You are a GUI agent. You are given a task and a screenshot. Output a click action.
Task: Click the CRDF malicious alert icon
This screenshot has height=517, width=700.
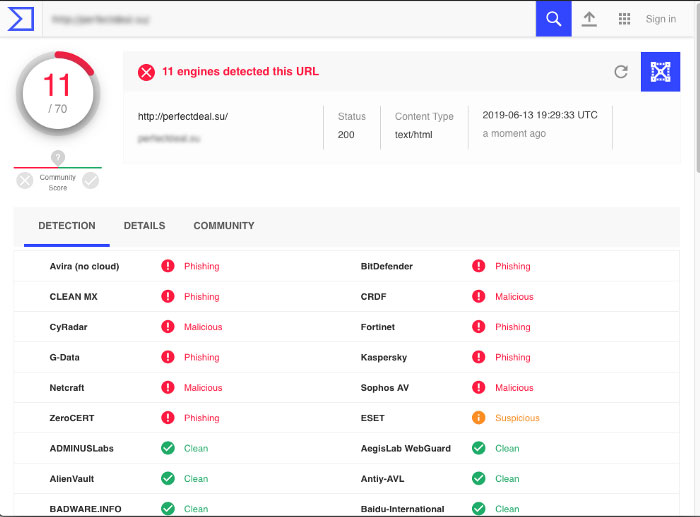(479, 296)
